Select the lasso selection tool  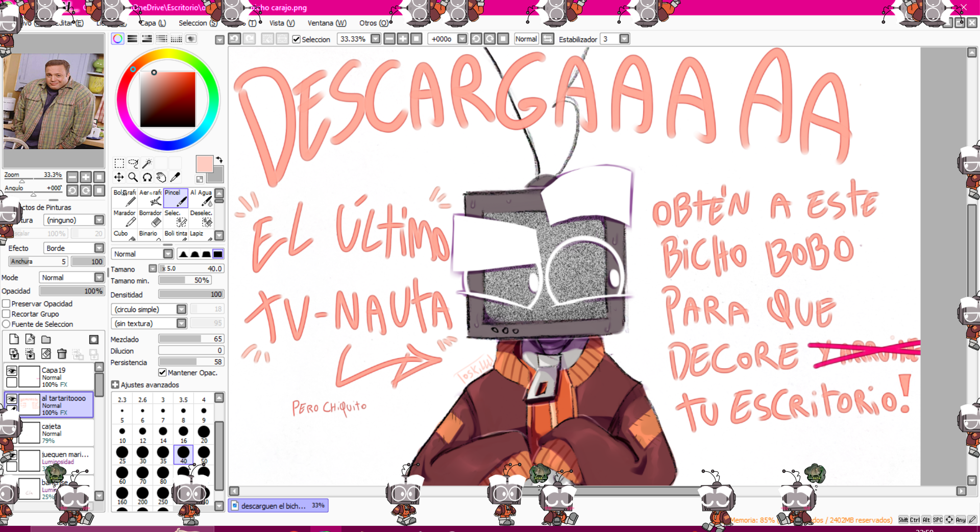click(x=133, y=163)
